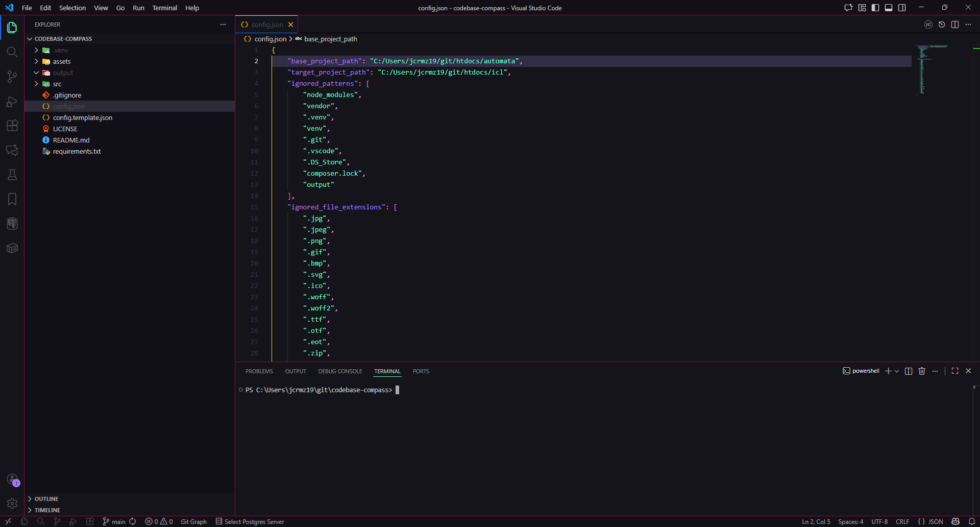Close the terminal panel

968,371
